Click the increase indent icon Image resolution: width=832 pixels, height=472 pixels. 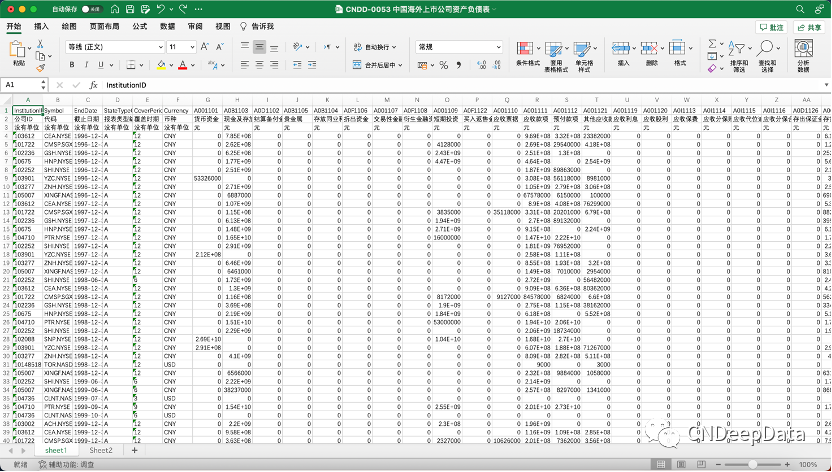click(313, 65)
